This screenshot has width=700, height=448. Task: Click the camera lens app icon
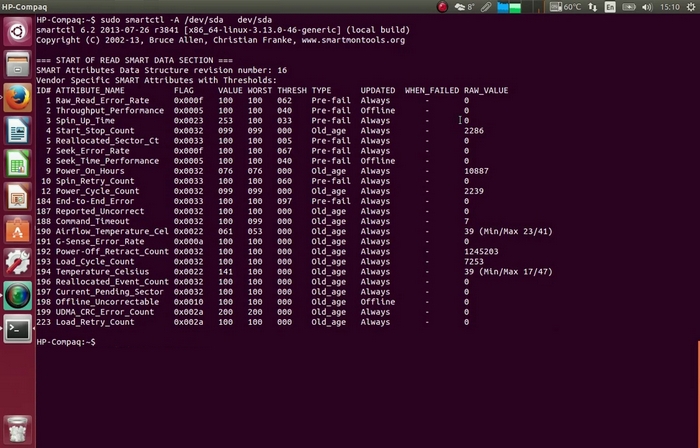(x=17, y=295)
